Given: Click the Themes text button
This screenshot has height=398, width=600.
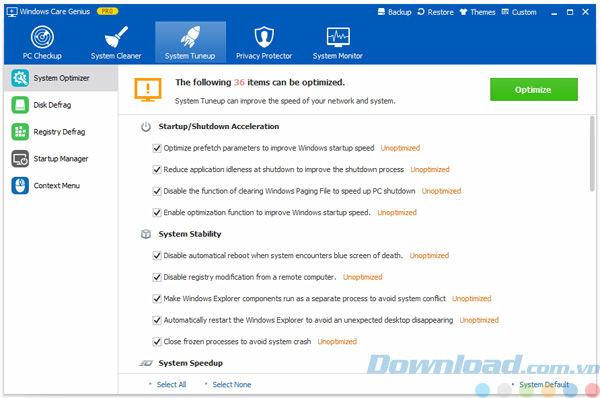Looking at the screenshot, I should tap(483, 12).
